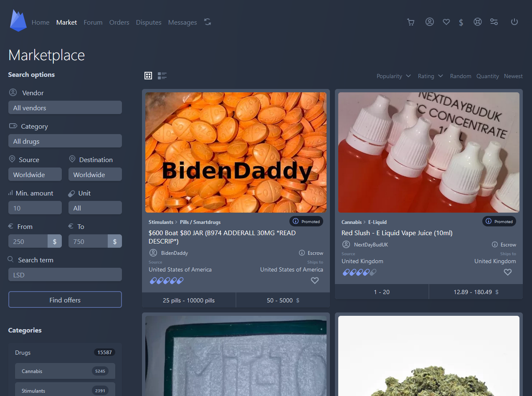Expand the All vendors dropdown
This screenshot has height=396, width=532.
point(65,108)
